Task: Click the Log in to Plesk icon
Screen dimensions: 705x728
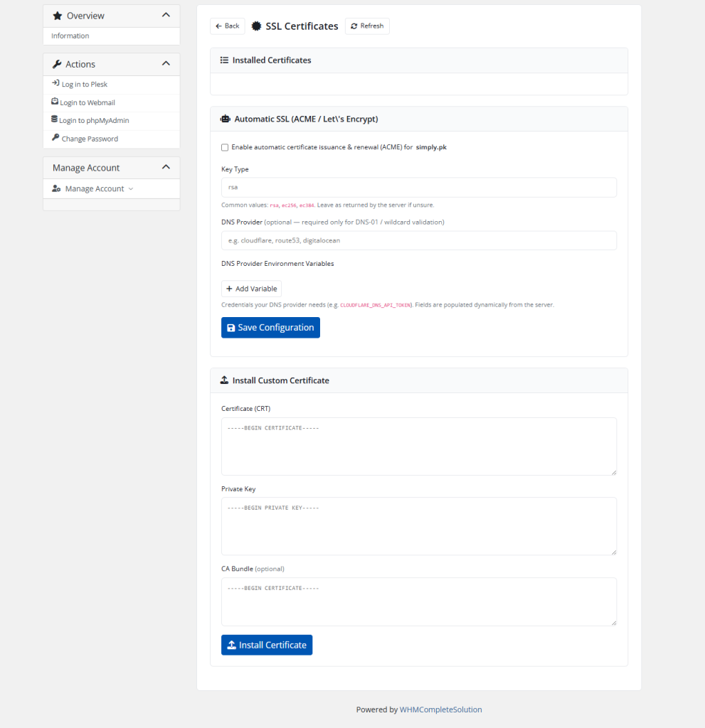Action: point(55,83)
